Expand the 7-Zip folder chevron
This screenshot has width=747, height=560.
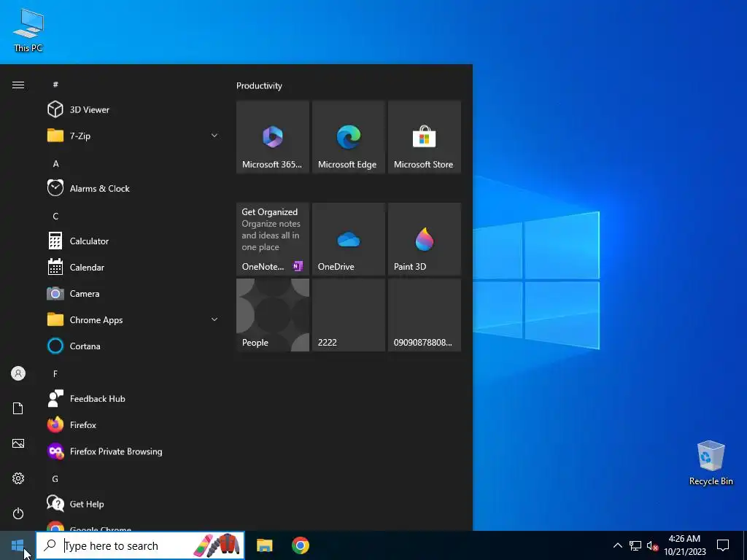(214, 136)
